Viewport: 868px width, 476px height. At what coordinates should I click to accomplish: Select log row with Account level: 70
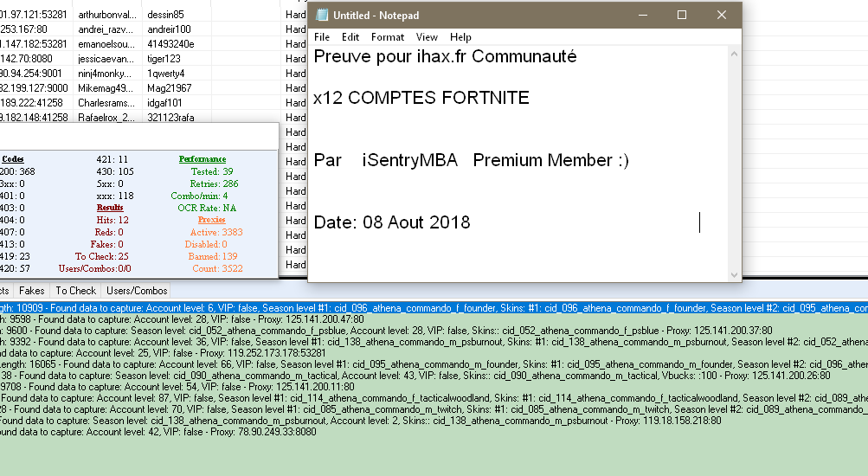[434, 409]
